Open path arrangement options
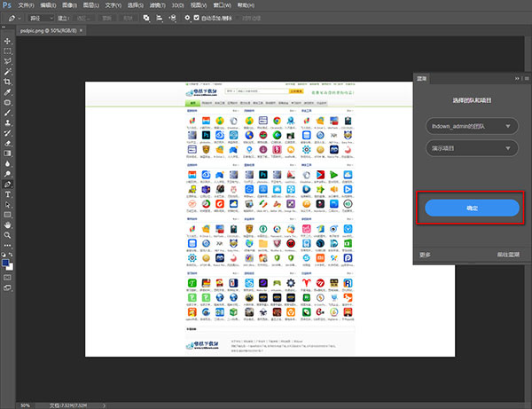 173,18
